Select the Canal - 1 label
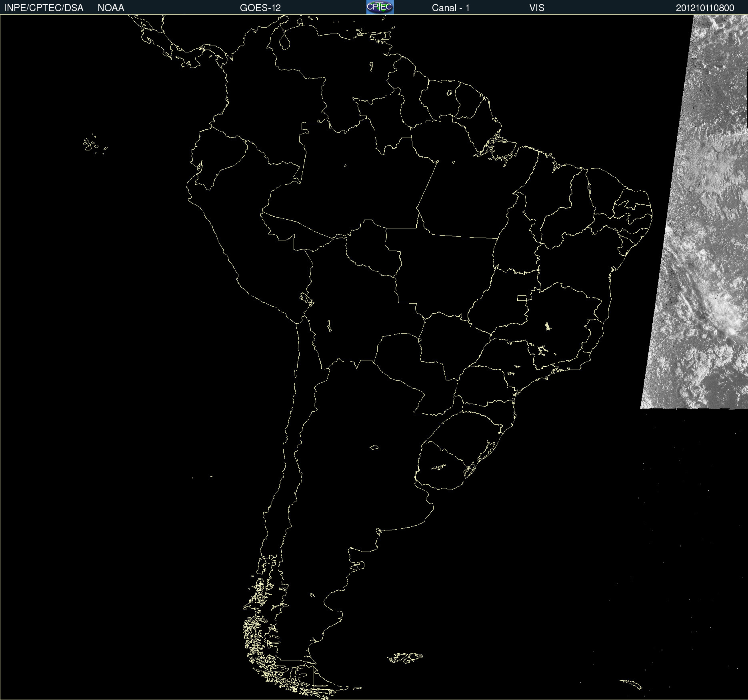Image resolution: width=748 pixels, height=700 pixels. click(451, 8)
